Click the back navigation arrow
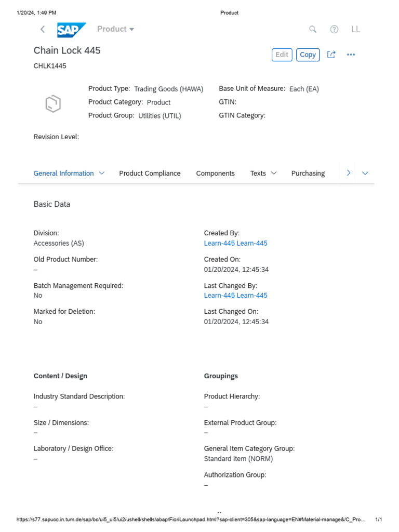This screenshot has height=532, width=399. click(x=43, y=30)
